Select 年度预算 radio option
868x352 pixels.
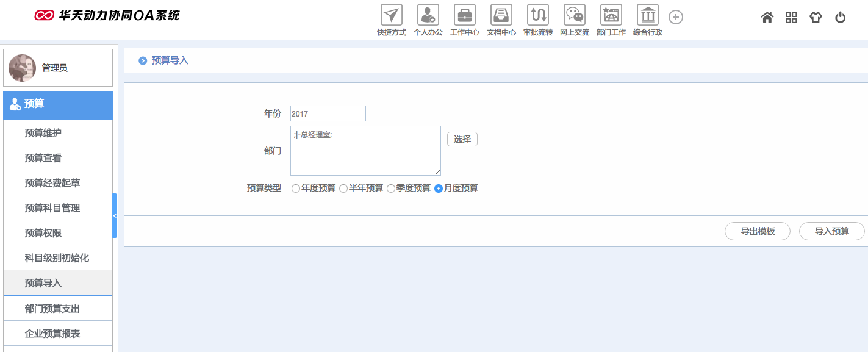click(296, 189)
